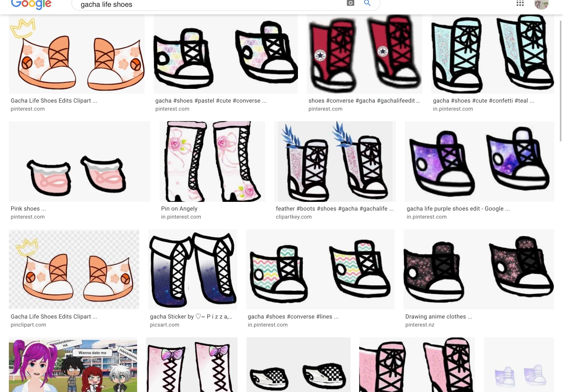The image size is (563, 392).
Task: Click the feather #boots #shoes title link
Action: [x=334, y=209]
